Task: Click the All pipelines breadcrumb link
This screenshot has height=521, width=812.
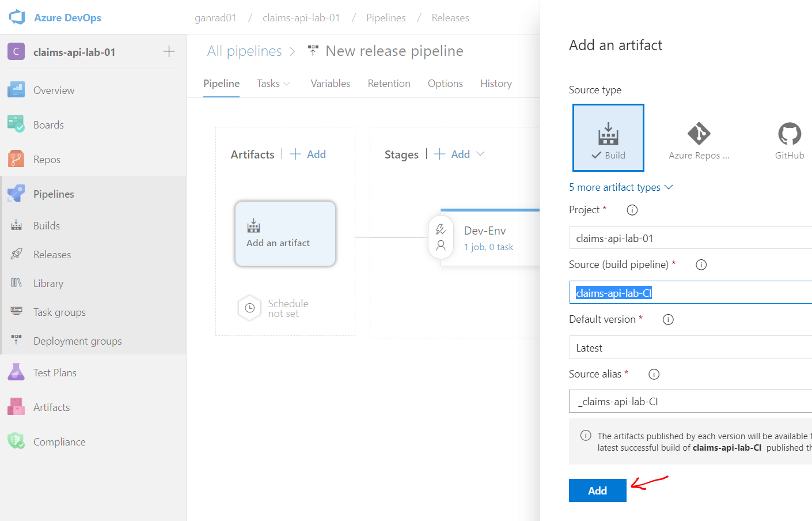Action: point(244,51)
